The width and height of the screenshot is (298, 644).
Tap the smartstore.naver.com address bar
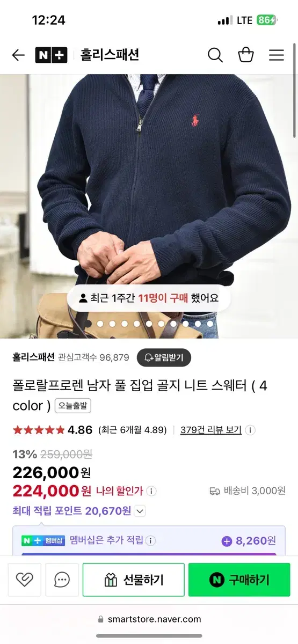pyautogui.click(x=149, y=619)
